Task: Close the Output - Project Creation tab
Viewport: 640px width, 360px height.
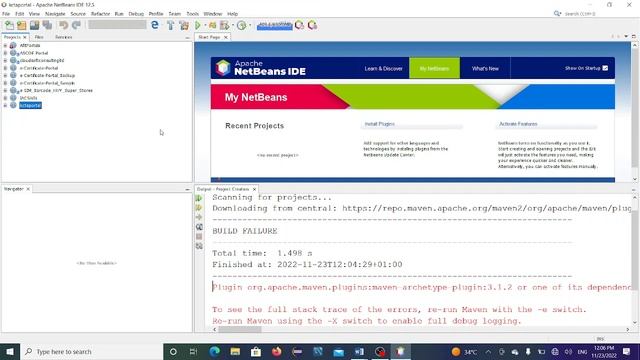Action: [x=254, y=189]
